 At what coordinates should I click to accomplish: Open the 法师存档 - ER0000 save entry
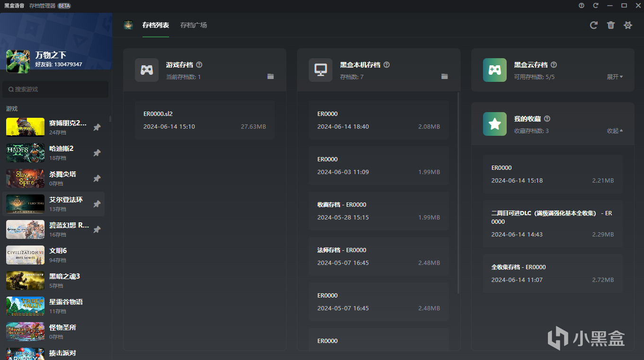379,256
